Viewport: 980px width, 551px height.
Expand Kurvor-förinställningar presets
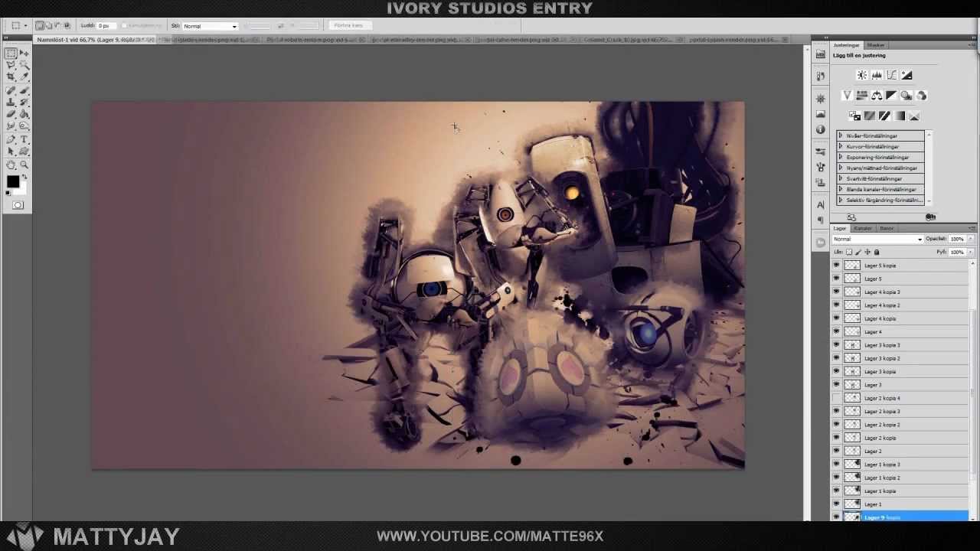point(841,146)
